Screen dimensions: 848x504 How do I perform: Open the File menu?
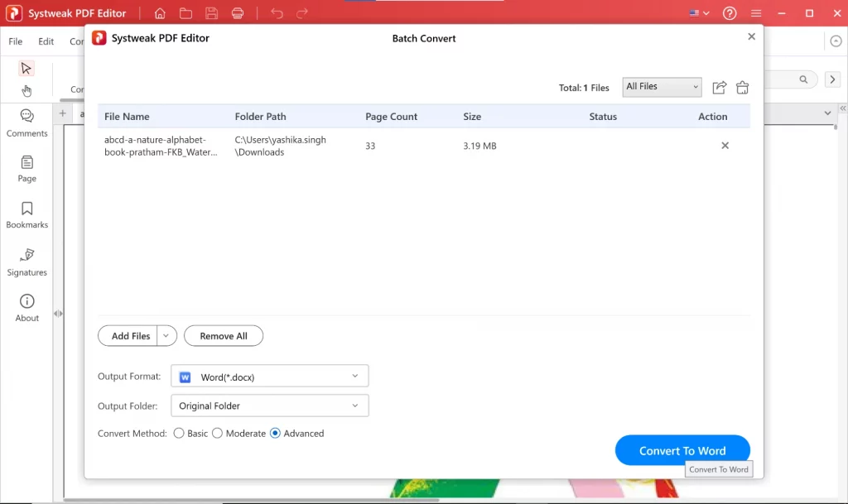tap(15, 41)
